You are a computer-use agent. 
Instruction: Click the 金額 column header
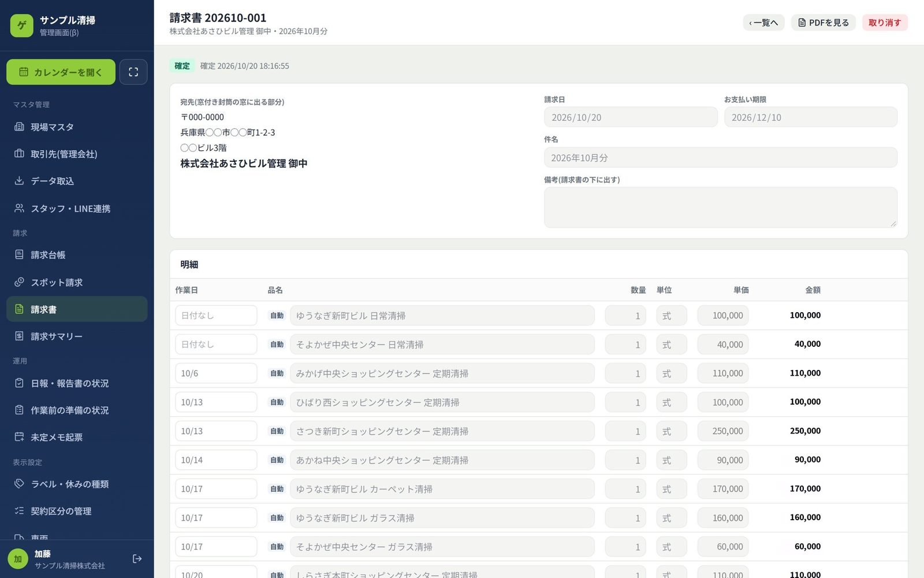point(813,290)
